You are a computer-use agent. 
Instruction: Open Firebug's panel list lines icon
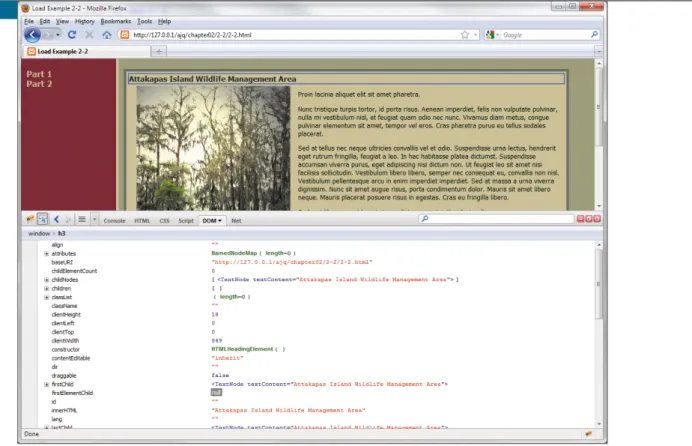pyautogui.click(x=82, y=219)
